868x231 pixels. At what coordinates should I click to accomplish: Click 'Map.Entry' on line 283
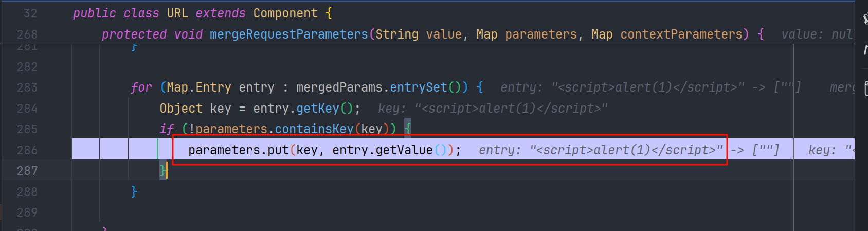click(199, 87)
